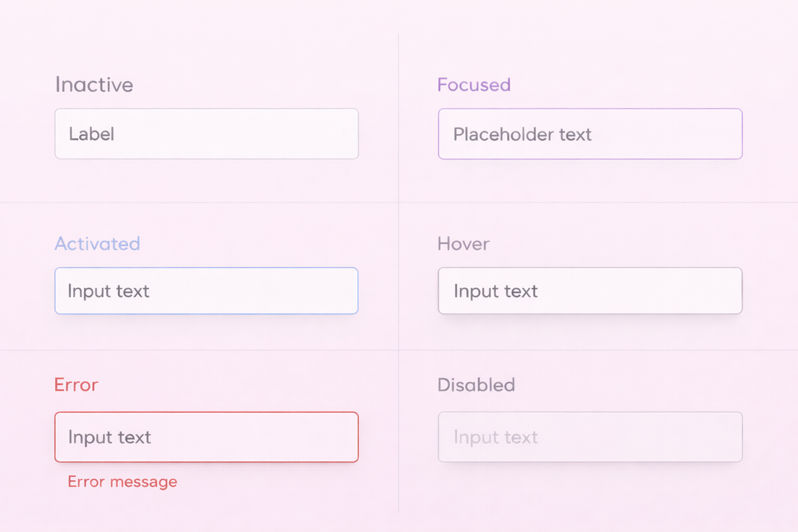Click the Inactive heading text

(x=94, y=85)
